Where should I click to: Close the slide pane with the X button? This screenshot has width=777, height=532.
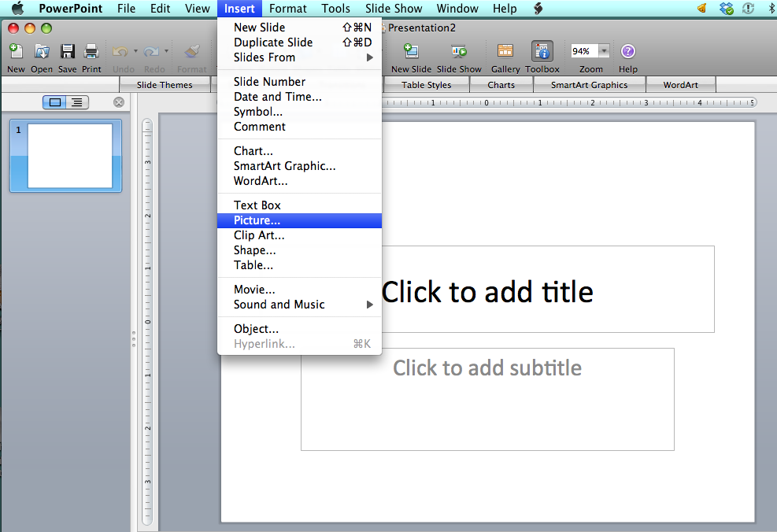tap(119, 102)
